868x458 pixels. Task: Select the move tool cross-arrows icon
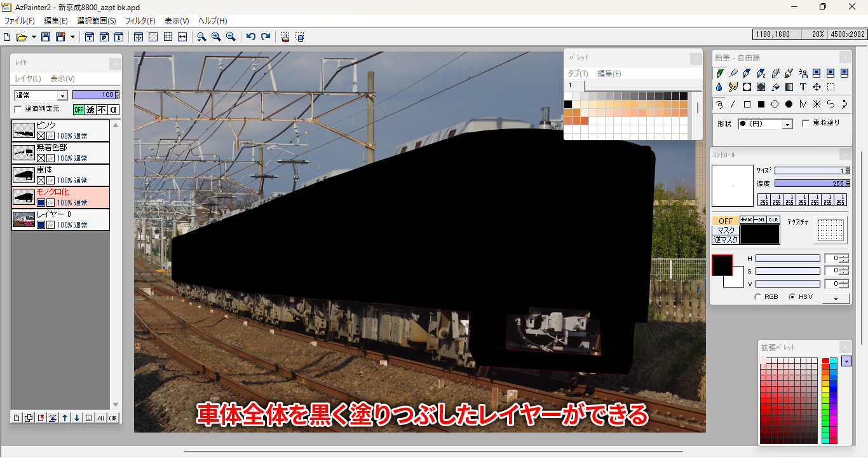817,87
